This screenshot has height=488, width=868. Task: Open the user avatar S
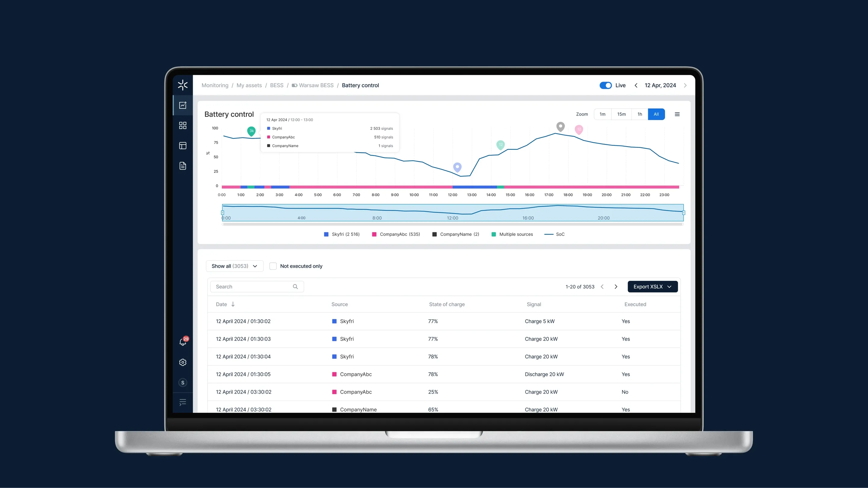tap(183, 383)
